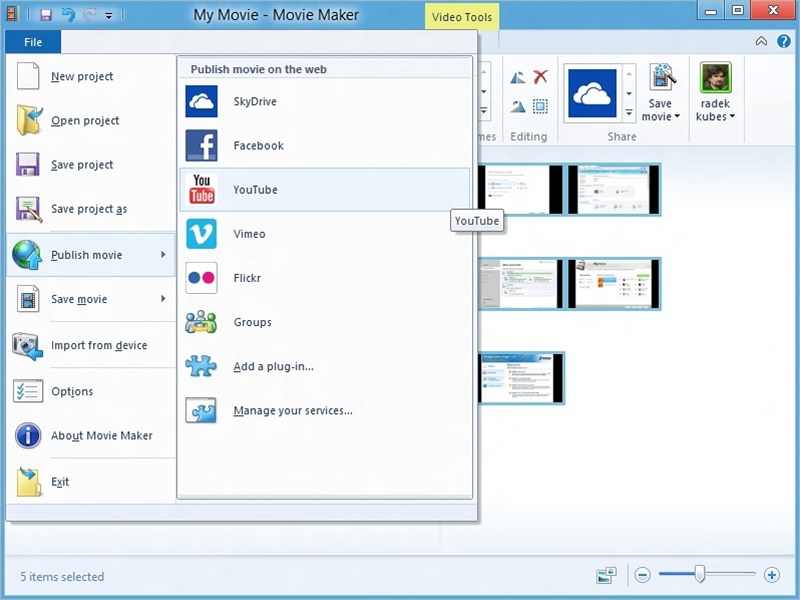
Task: Click the YouTube logo icon
Action: [202, 190]
